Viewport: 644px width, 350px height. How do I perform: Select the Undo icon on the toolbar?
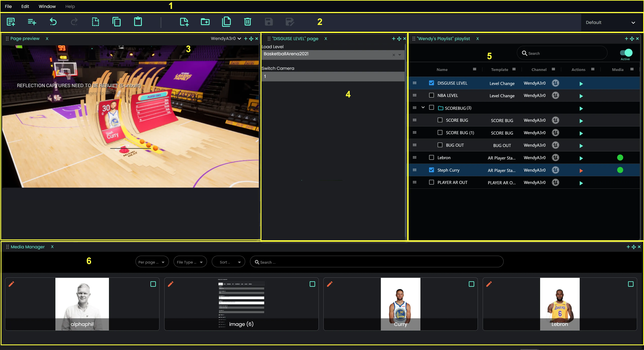(53, 22)
